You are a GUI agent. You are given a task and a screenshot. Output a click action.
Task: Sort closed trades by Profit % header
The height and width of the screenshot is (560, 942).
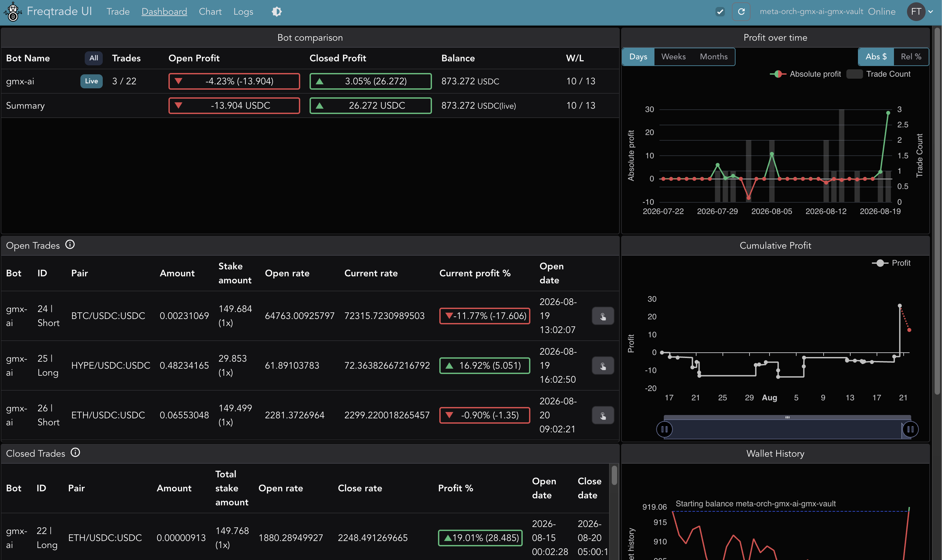tap(456, 488)
